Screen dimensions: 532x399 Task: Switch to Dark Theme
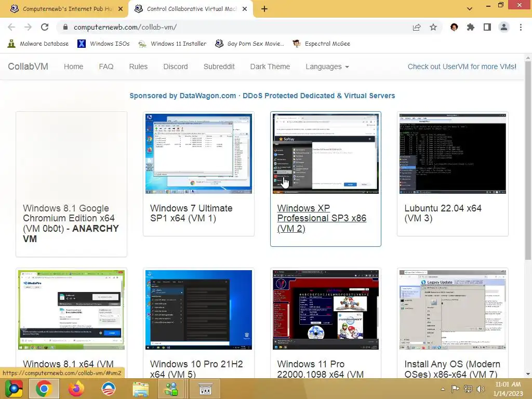(x=270, y=67)
